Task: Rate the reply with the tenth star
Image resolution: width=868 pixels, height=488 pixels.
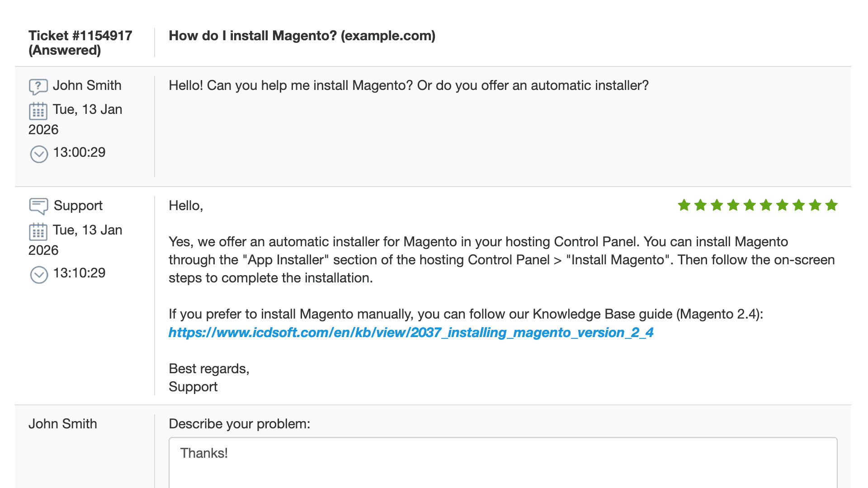Action: click(x=831, y=206)
